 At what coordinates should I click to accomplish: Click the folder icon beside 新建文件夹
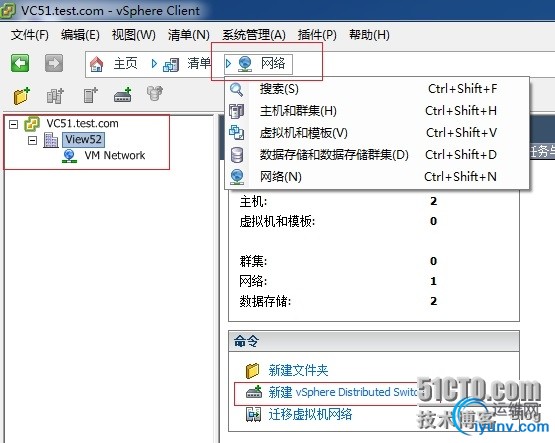point(252,370)
